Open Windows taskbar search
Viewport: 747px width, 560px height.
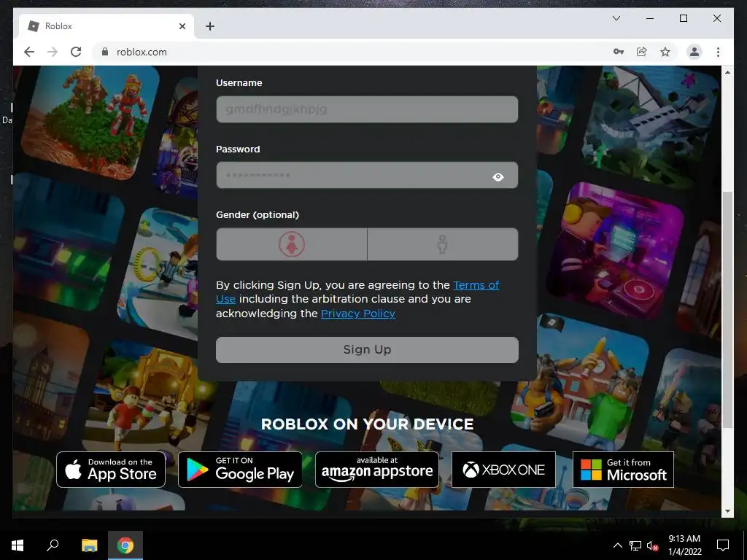[x=53, y=545]
